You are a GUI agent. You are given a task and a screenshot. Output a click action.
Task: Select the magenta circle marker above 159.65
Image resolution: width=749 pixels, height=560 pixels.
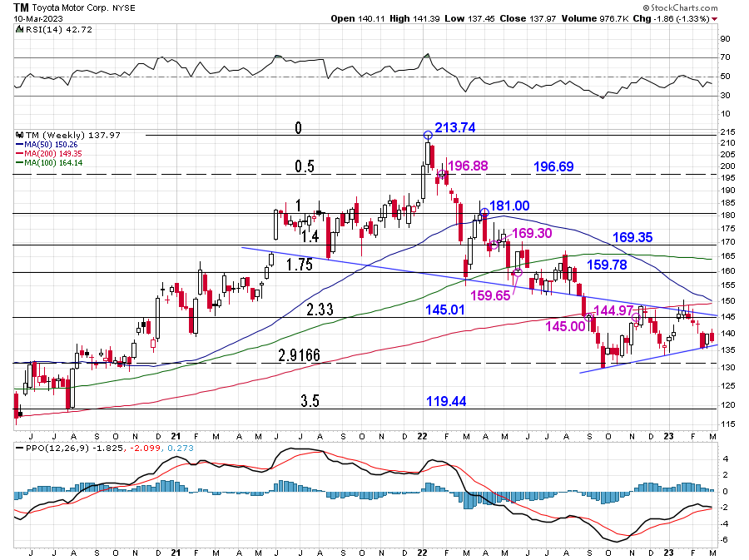(518, 273)
